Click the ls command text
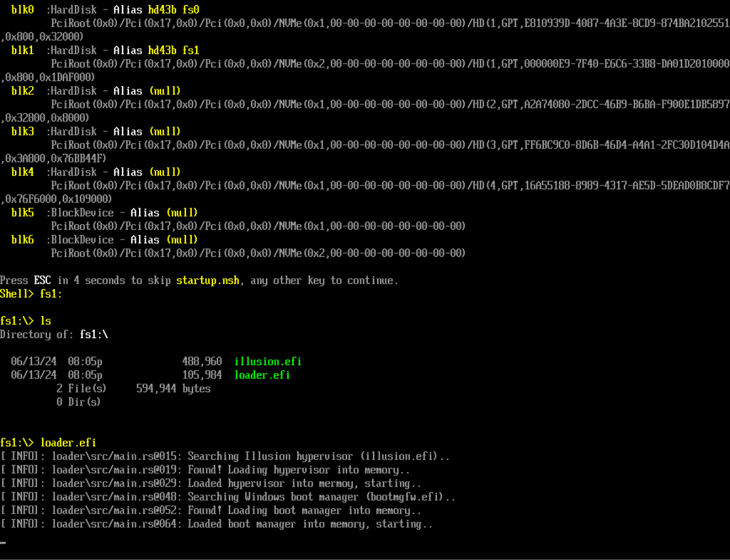Image resolution: width=730 pixels, height=560 pixels. click(x=45, y=321)
